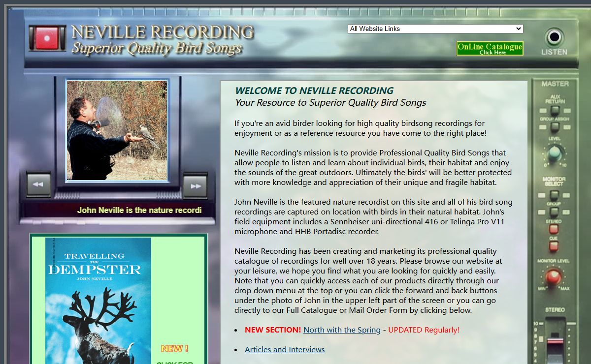Click the Superior Quality Bird Songs tagline
Screen dimensions: 591x364
coord(157,48)
